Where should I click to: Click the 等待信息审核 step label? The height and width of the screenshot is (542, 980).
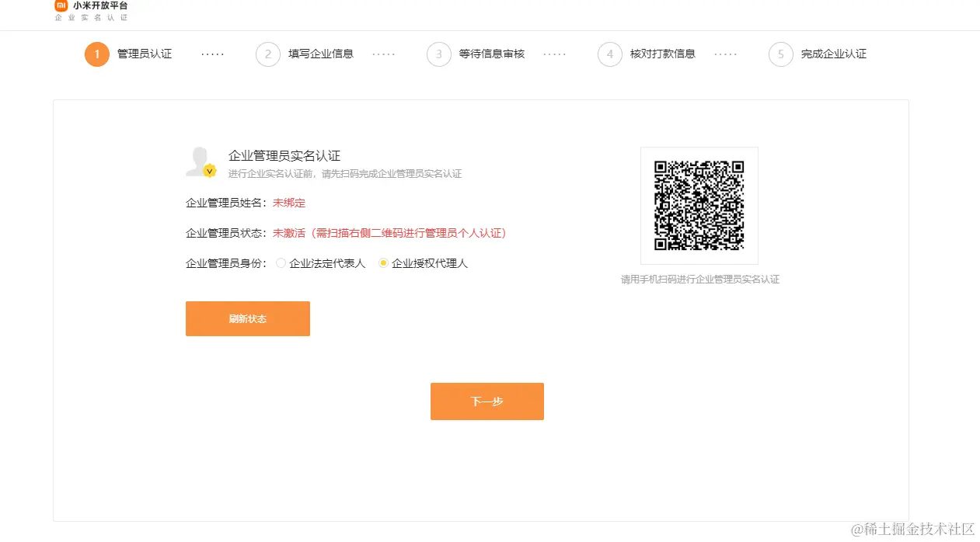[x=492, y=54]
